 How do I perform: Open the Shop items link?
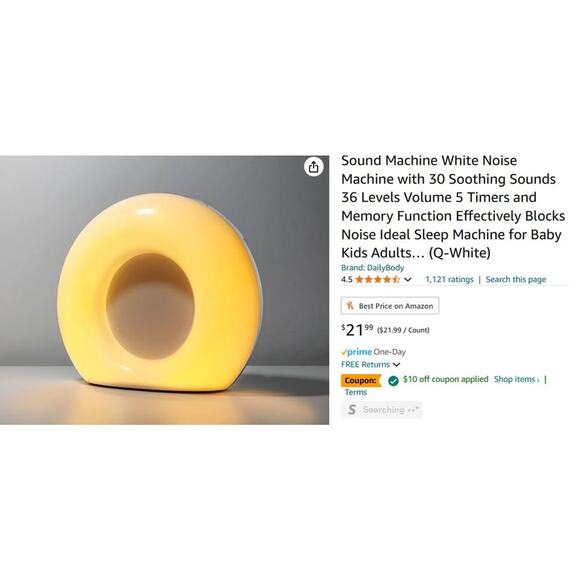pos(515,379)
